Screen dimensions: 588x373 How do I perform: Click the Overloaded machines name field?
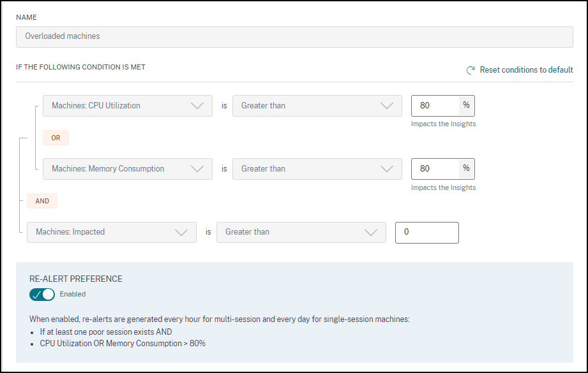pos(294,36)
